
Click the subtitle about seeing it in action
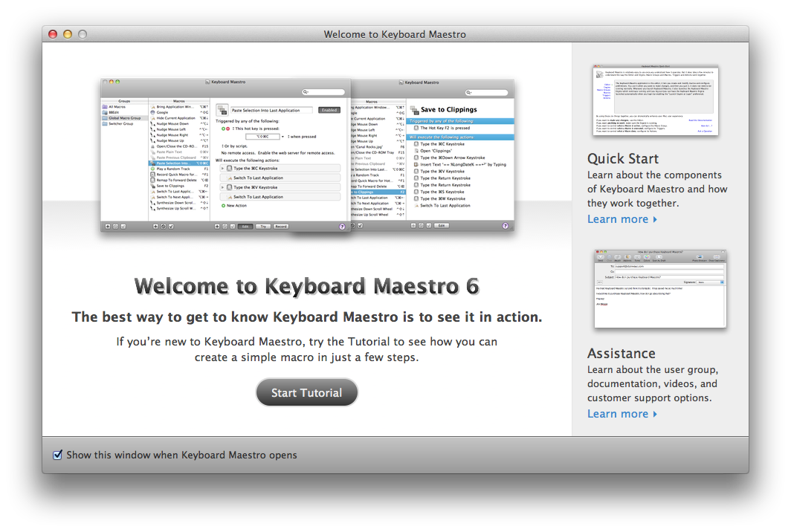(x=307, y=317)
